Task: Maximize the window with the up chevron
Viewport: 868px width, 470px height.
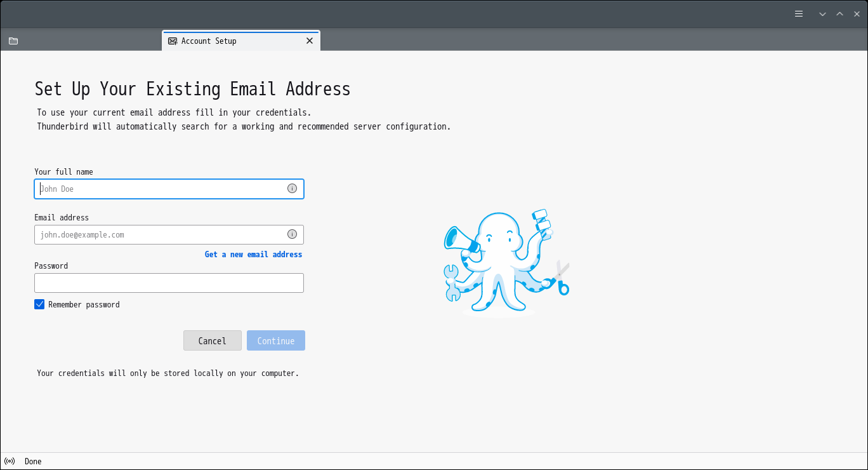Action: click(x=840, y=14)
